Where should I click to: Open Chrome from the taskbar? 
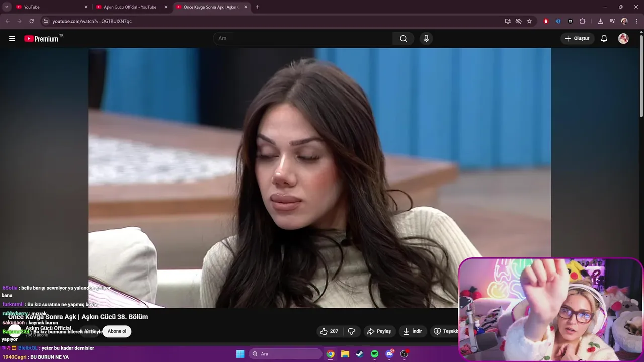330,354
